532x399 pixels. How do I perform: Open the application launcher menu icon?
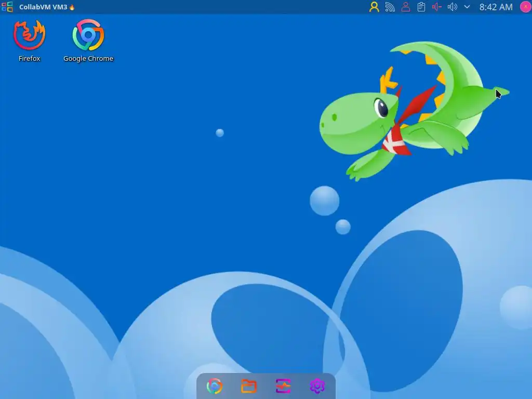click(x=7, y=7)
